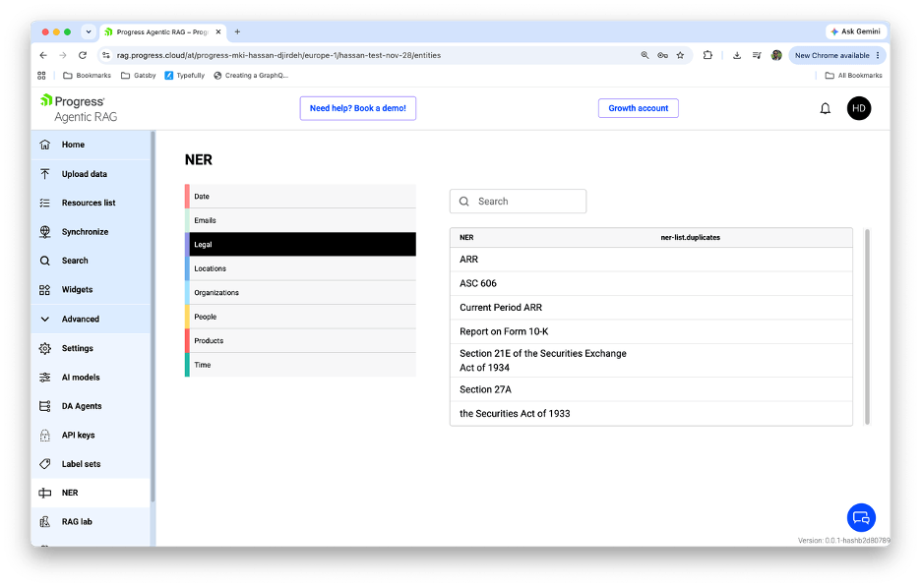The image size is (921, 588).
Task: Open the tab search dropdown arrow
Action: (89, 31)
